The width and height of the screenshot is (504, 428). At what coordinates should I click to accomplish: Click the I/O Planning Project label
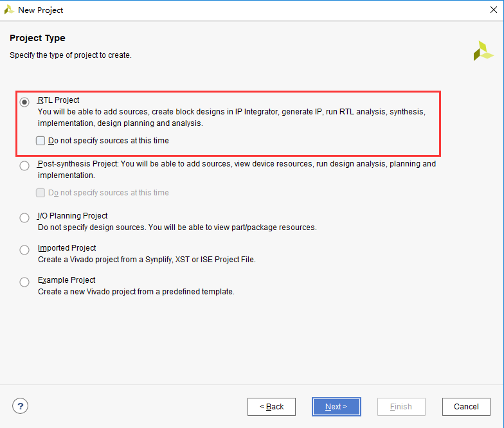pos(73,216)
